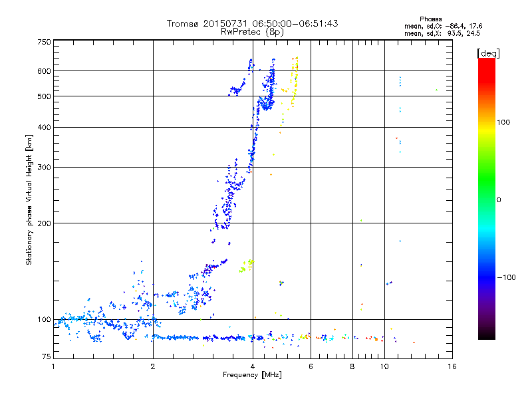Select the 'mean, sd,X: 93.5, 24.5' text
The height and width of the screenshot is (399, 532).
pos(442,33)
